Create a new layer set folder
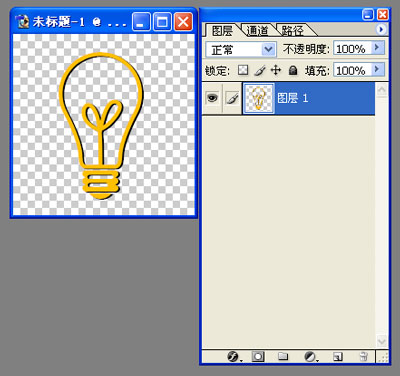This screenshot has height=376, width=400. click(x=283, y=357)
